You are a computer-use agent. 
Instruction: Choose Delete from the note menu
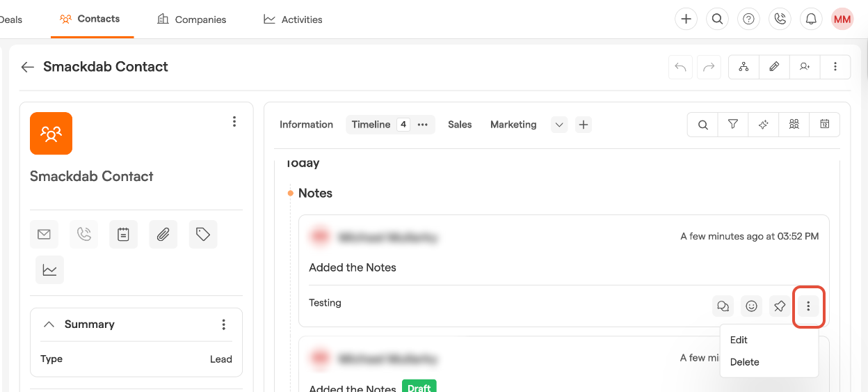[744, 362]
